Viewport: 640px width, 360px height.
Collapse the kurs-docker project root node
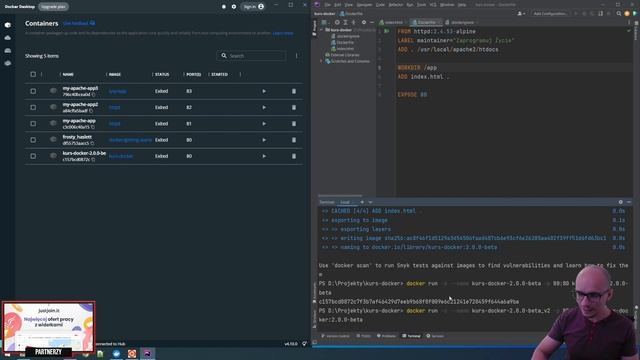click(x=322, y=30)
